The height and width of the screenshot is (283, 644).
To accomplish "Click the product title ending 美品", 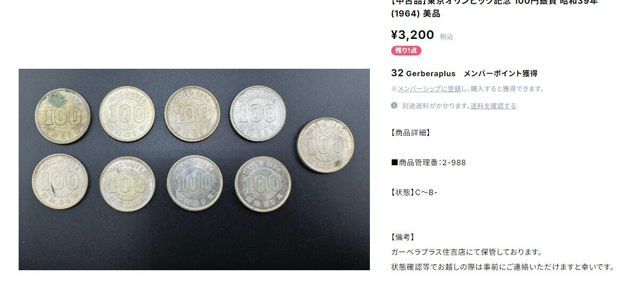I will point(494,7).
